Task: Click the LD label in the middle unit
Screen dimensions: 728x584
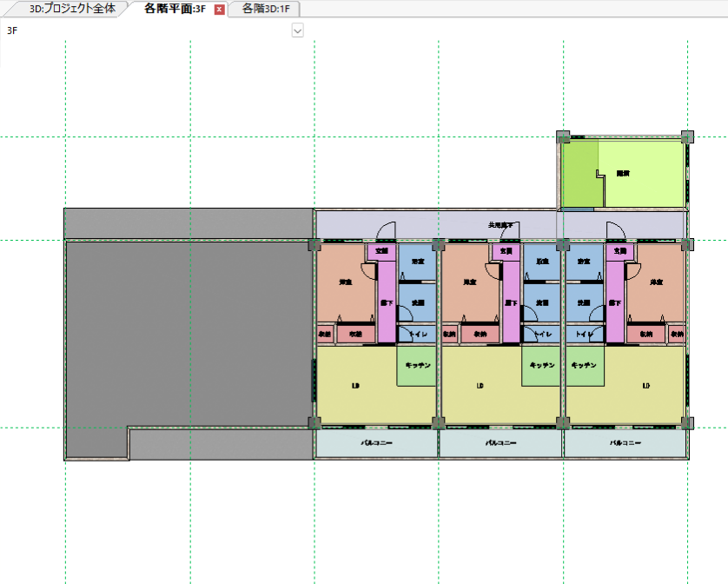Action: pyautogui.click(x=480, y=386)
